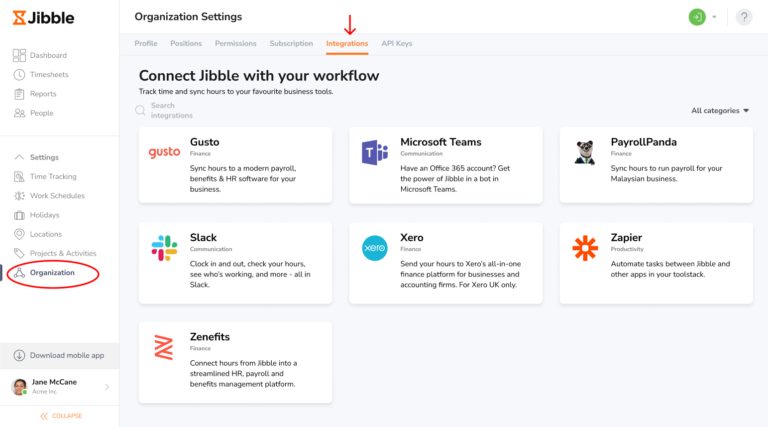Switch to the Permissions tab

pyautogui.click(x=235, y=44)
